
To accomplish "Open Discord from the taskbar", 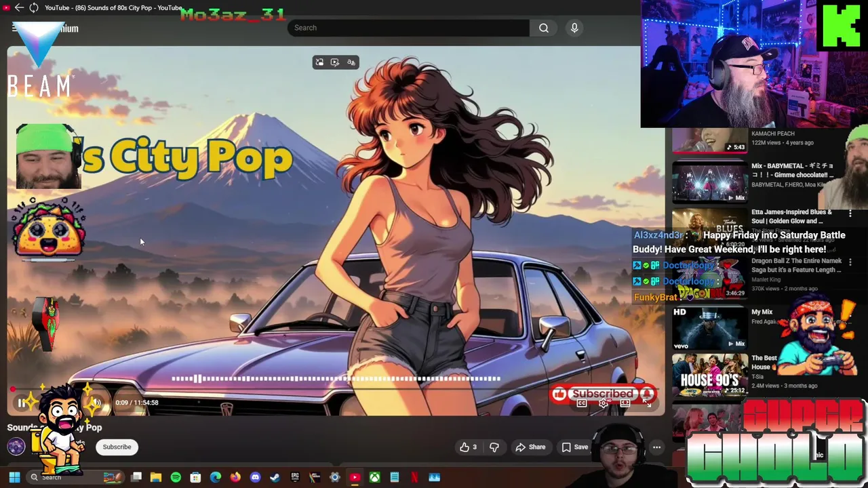I will point(255,477).
